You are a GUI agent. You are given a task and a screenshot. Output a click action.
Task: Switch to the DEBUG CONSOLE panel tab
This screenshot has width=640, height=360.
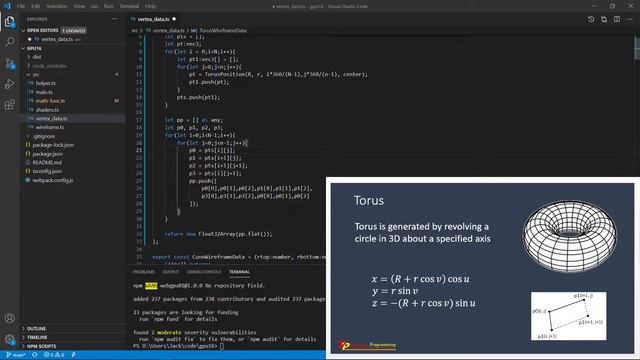[x=204, y=272]
